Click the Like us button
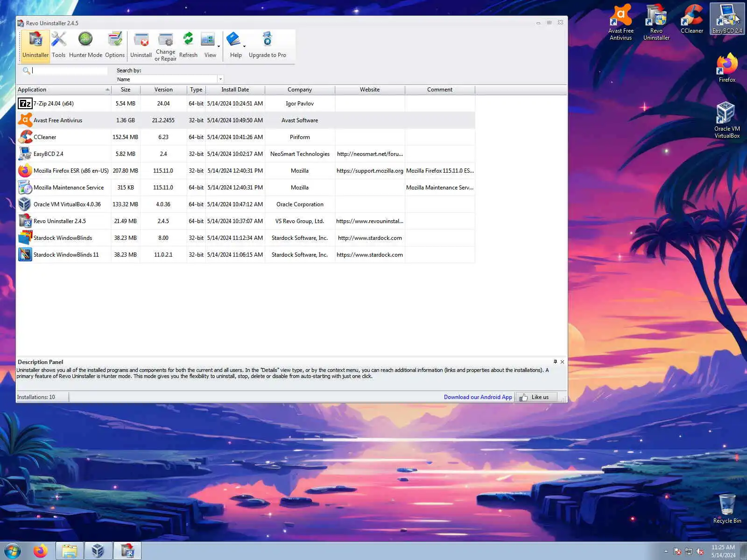 coord(536,397)
